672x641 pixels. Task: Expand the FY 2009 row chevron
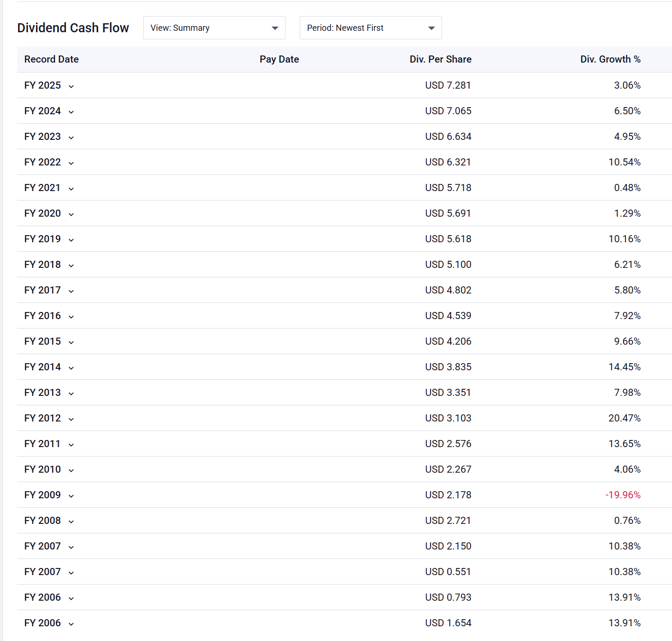[71, 496]
